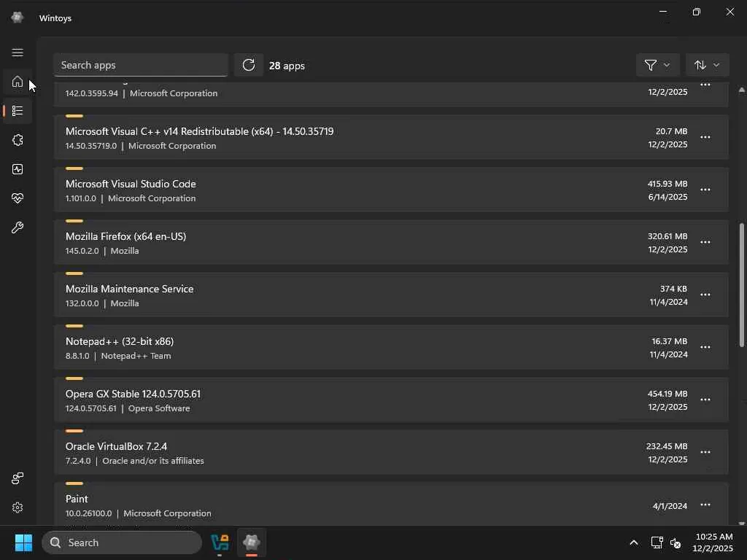Refresh the apps list

[249, 65]
